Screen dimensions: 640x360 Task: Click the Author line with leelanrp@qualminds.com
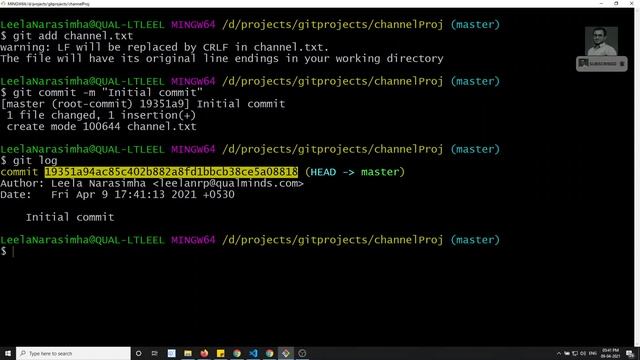152,183
